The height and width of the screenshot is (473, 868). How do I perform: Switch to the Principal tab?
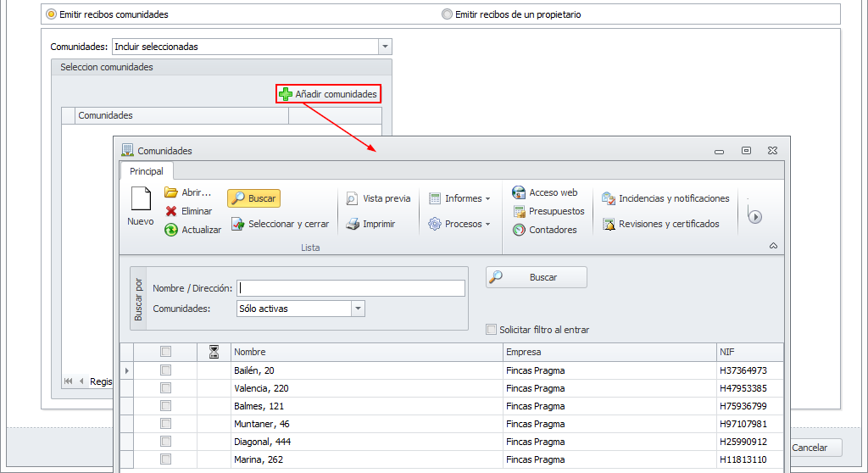pos(147,171)
